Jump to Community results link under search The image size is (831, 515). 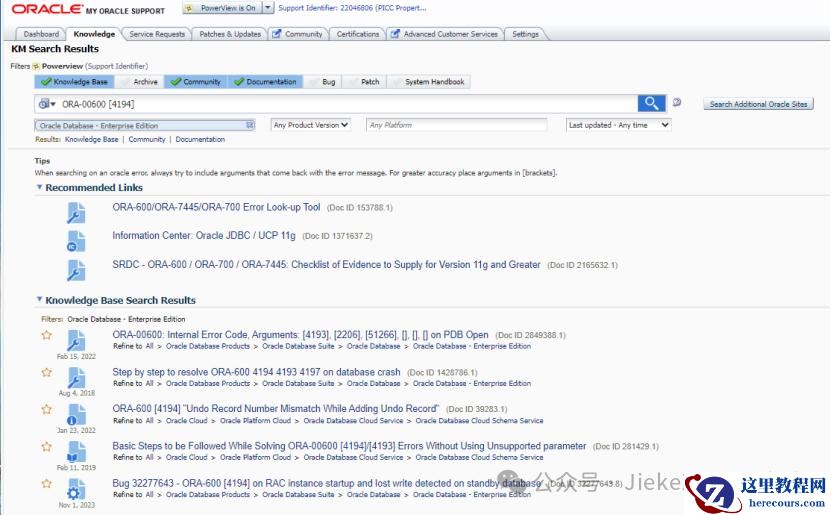click(147, 139)
